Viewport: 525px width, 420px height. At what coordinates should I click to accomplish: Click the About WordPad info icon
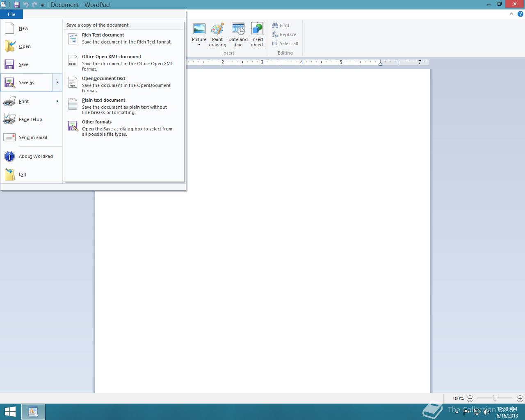pos(9,156)
